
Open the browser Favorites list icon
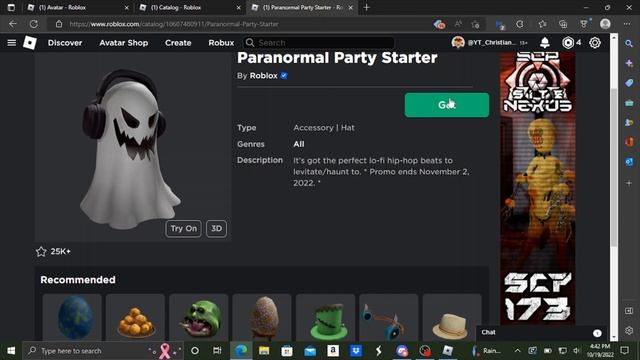[x=542, y=24]
